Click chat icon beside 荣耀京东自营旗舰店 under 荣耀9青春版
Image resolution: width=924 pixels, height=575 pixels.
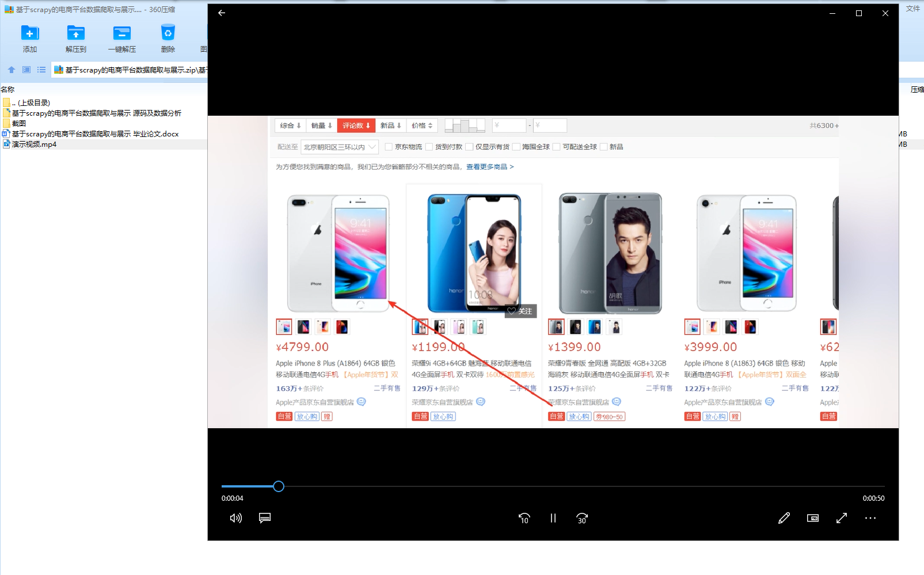617,402
